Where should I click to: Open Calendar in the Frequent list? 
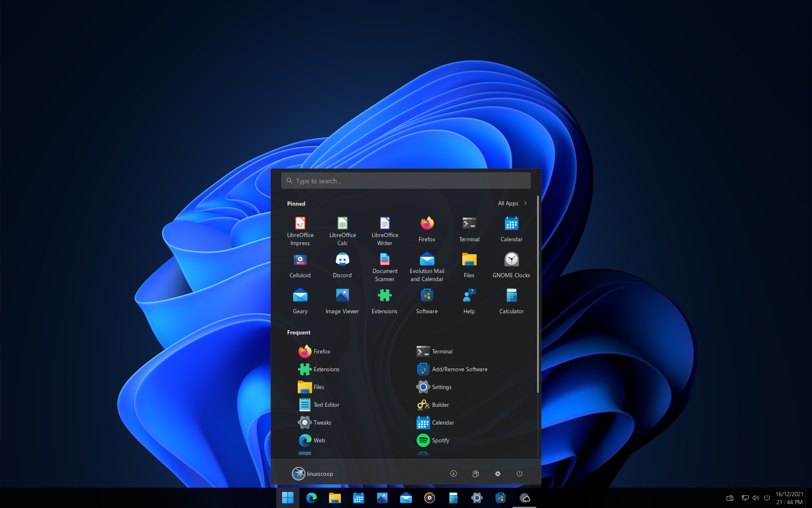pyautogui.click(x=435, y=422)
